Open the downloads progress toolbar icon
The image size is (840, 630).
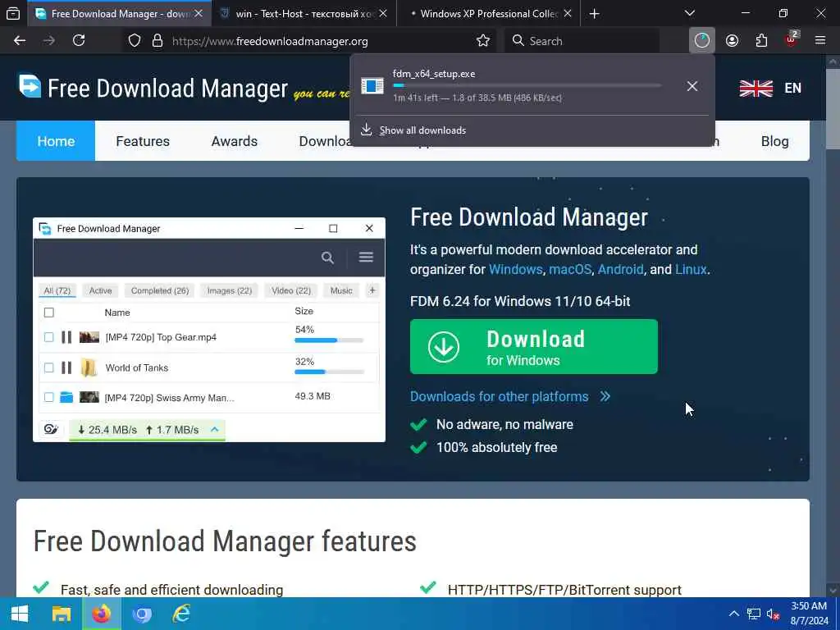click(702, 41)
